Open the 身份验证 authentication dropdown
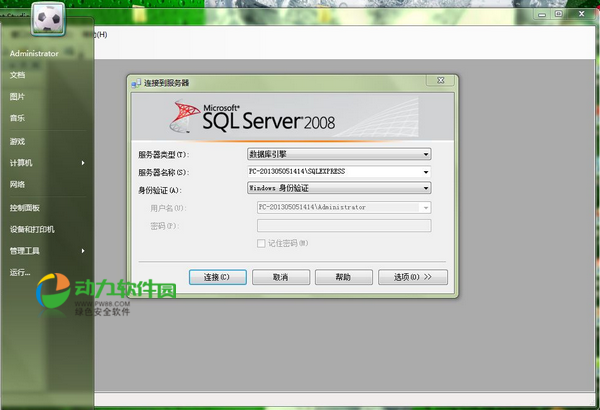The image size is (600, 410). coord(339,188)
